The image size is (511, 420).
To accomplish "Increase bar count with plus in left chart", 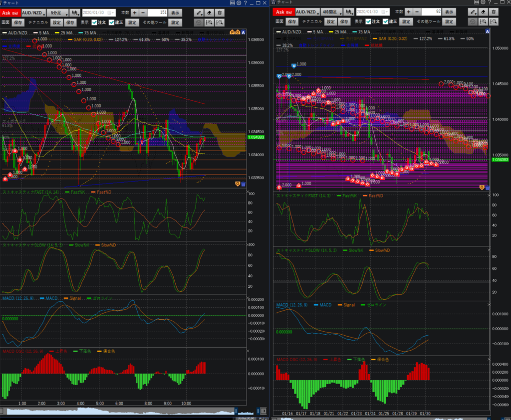I will [x=134, y=12].
